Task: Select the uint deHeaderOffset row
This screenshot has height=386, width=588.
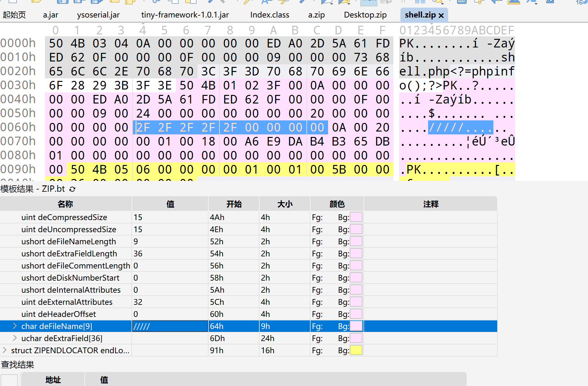Action: [x=59, y=314]
